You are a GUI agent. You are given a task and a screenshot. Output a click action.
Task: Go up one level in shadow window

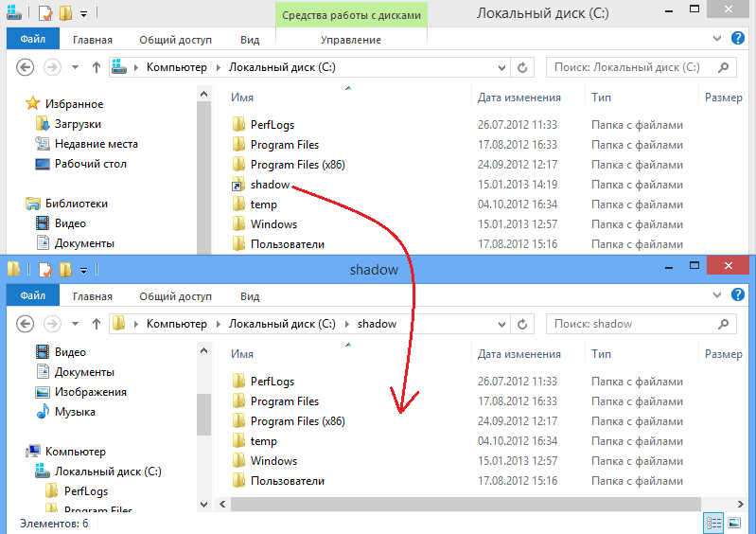click(97, 324)
